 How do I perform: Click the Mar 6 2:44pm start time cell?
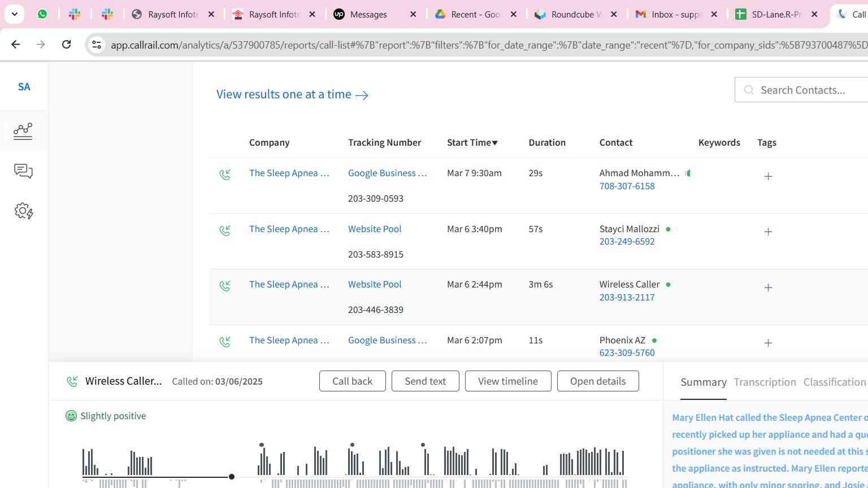[475, 284]
